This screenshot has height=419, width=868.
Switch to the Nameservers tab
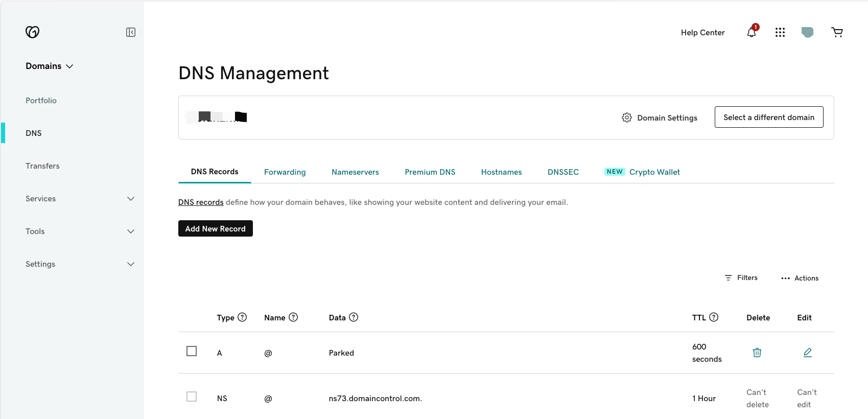[355, 172]
